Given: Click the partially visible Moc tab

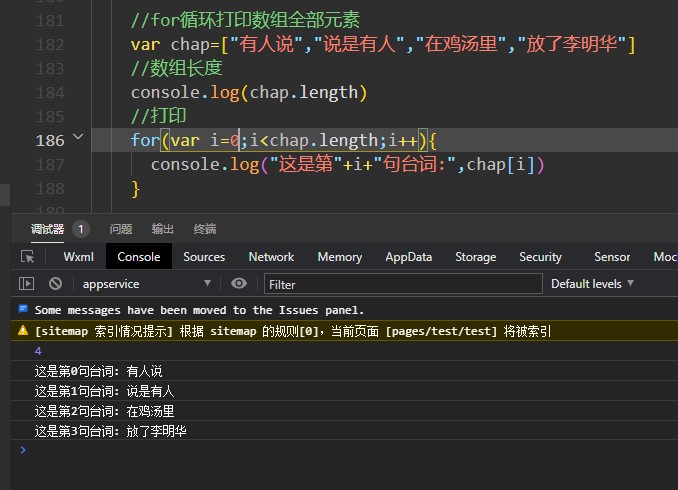Looking at the screenshot, I should pos(665,257).
